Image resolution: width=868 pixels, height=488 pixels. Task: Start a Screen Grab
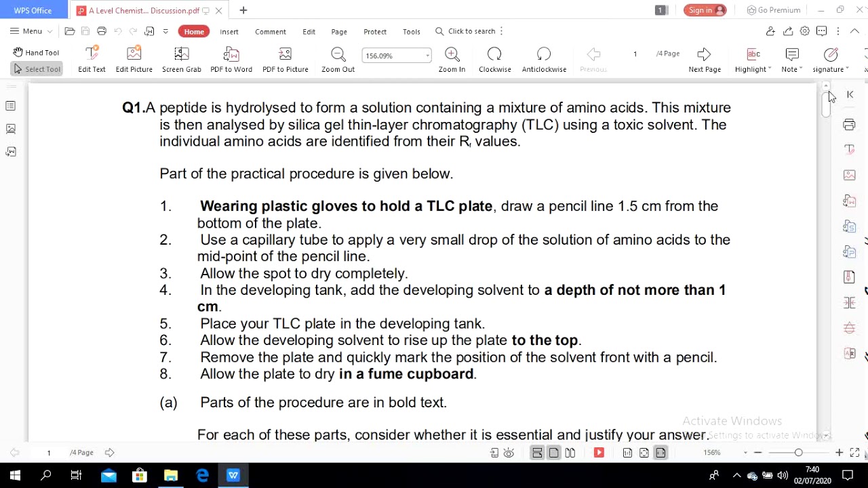pyautogui.click(x=182, y=60)
